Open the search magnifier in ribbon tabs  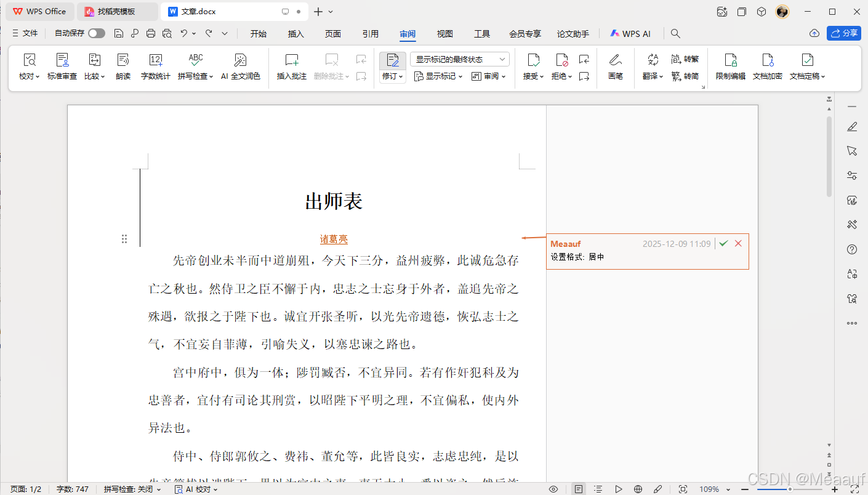pos(675,33)
